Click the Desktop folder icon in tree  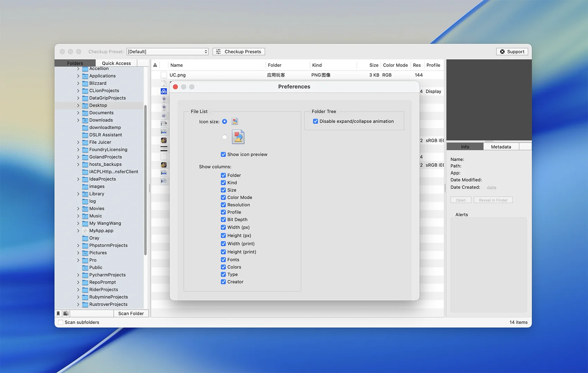(x=85, y=105)
